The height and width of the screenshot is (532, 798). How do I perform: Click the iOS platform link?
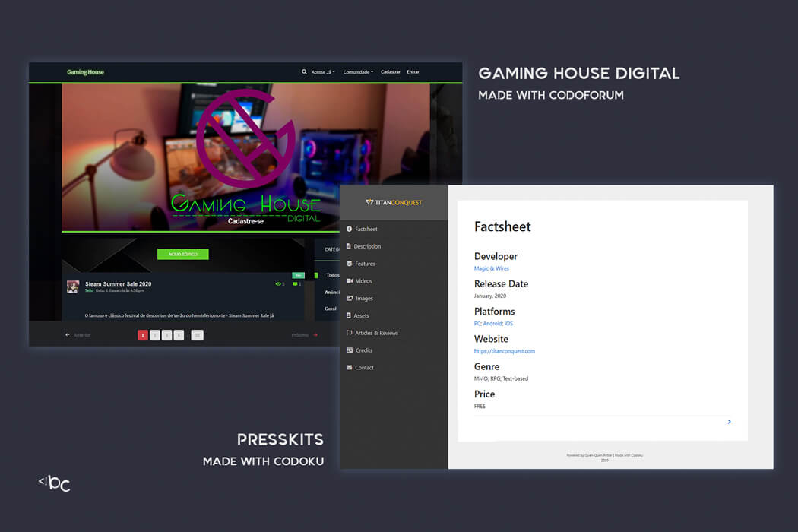click(x=509, y=323)
